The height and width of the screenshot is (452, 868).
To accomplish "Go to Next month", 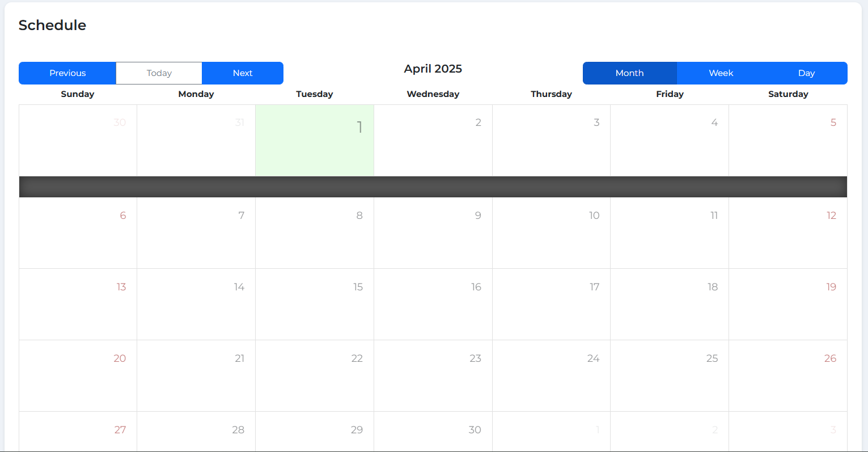I will click(x=243, y=73).
